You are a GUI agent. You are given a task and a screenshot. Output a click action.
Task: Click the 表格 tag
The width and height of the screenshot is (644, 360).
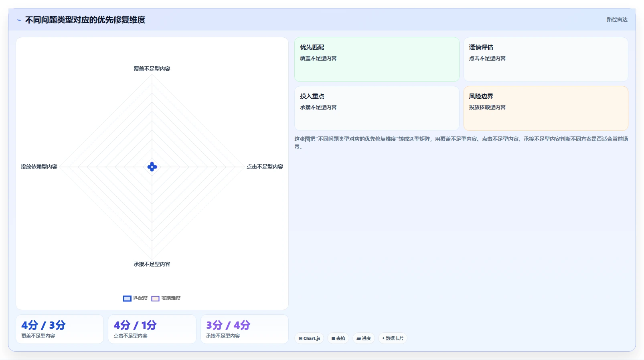(x=338, y=338)
